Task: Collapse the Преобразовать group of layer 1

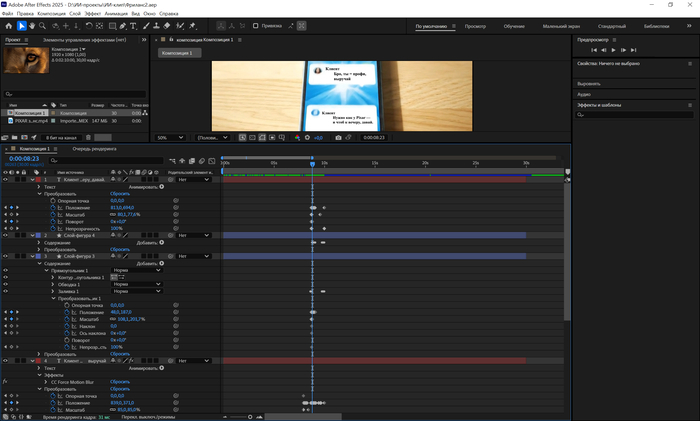Action: [41, 193]
